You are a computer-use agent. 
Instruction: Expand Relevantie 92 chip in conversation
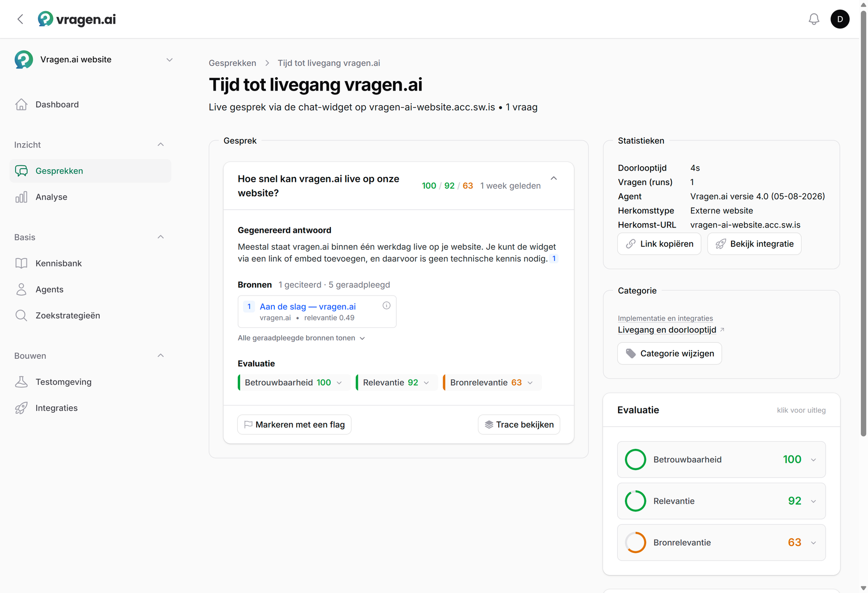pos(396,382)
